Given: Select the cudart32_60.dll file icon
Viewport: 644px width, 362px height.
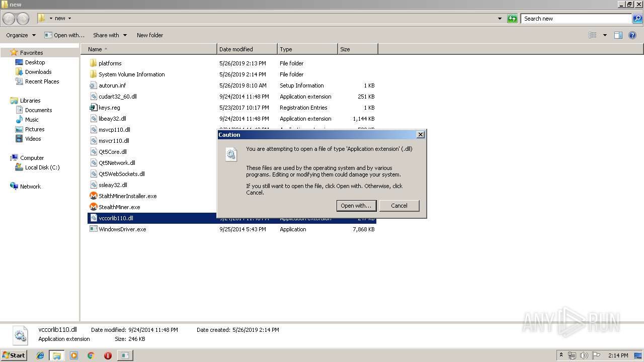Looking at the screenshot, I should pyautogui.click(x=93, y=97).
